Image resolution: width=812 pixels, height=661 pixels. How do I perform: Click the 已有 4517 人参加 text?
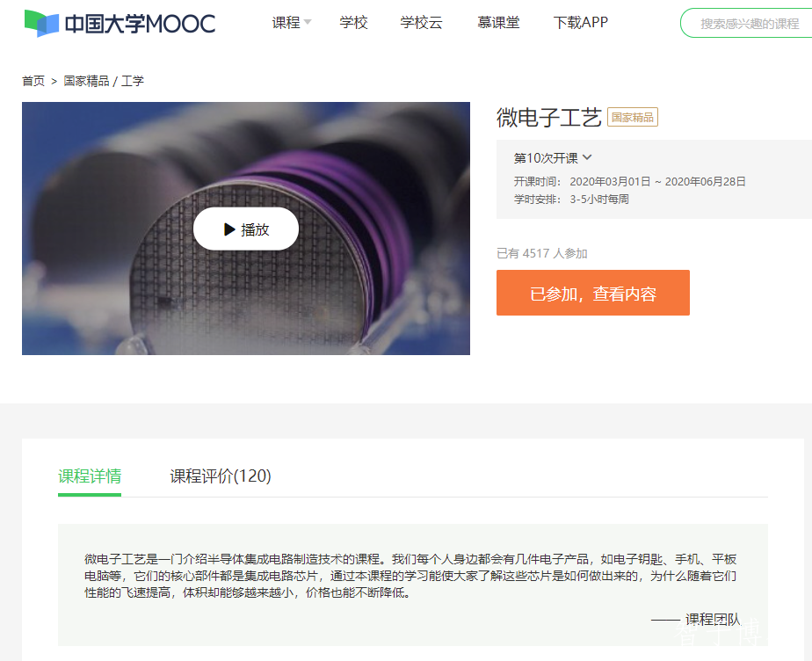541,253
